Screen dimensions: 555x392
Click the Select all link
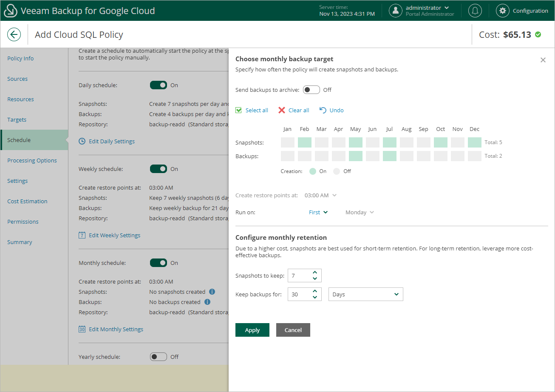click(x=257, y=110)
